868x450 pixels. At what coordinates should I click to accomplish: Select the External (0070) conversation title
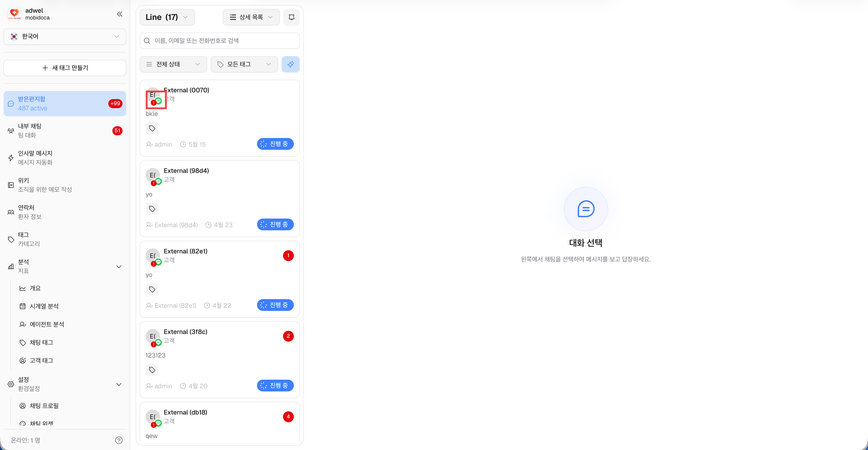click(x=186, y=90)
